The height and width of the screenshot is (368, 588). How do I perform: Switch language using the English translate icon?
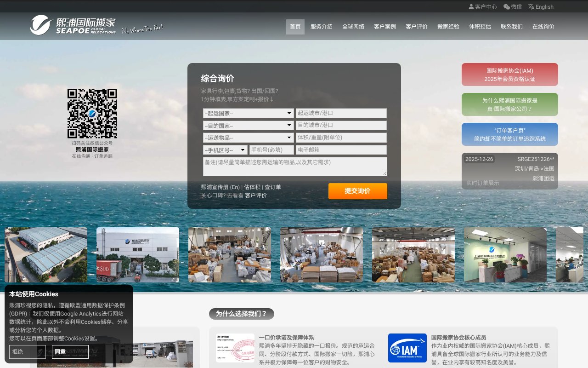(x=531, y=6)
